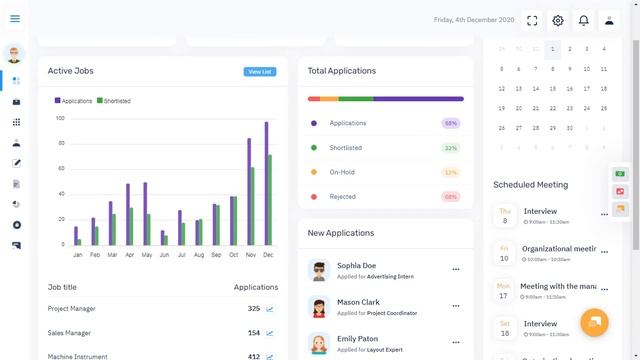Open the Mason Clark applicant name

coord(358,302)
